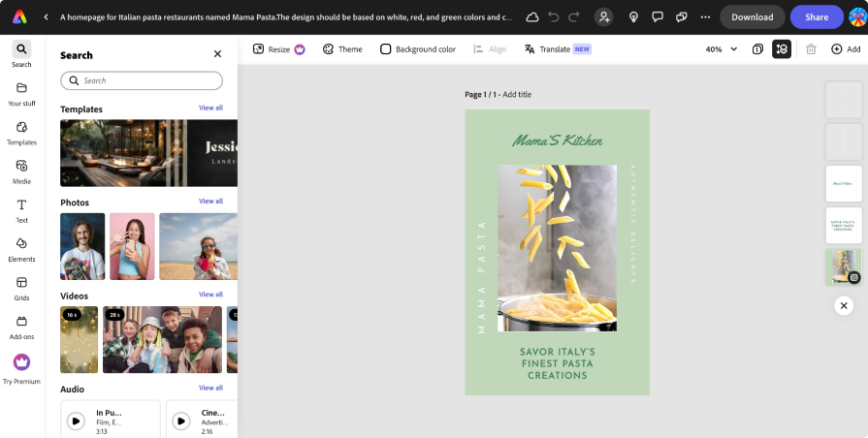Expand the 40% zoom level dropdown

click(721, 49)
